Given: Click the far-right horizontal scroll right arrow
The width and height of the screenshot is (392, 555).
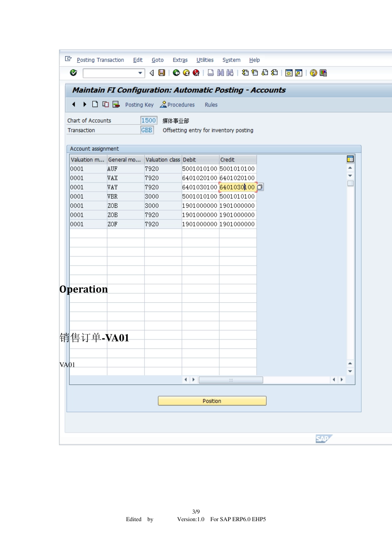Looking at the screenshot, I should point(342,379).
